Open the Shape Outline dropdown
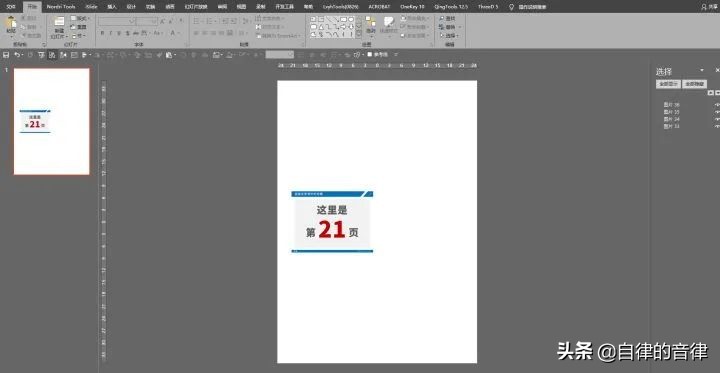 click(415, 27)
